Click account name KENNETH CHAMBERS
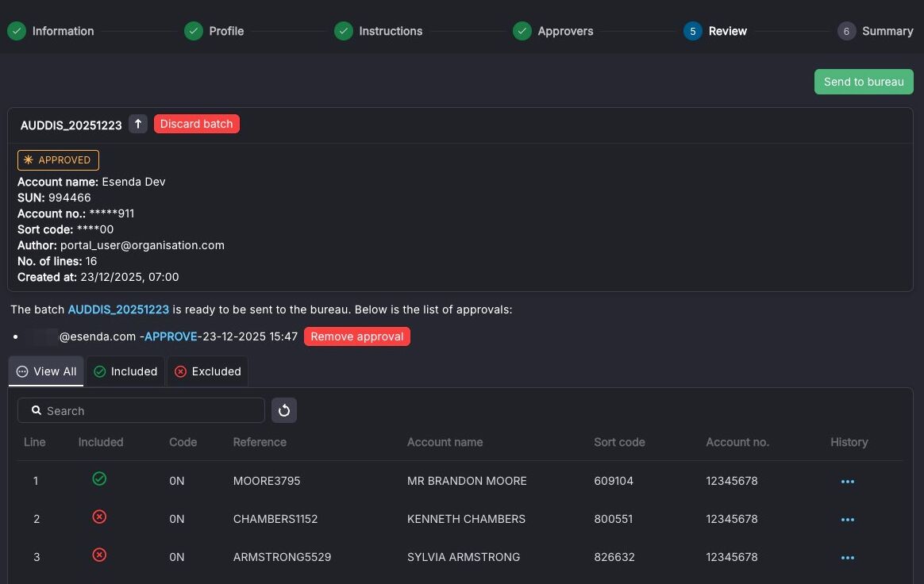924x584 pixels. coord(466,519)
